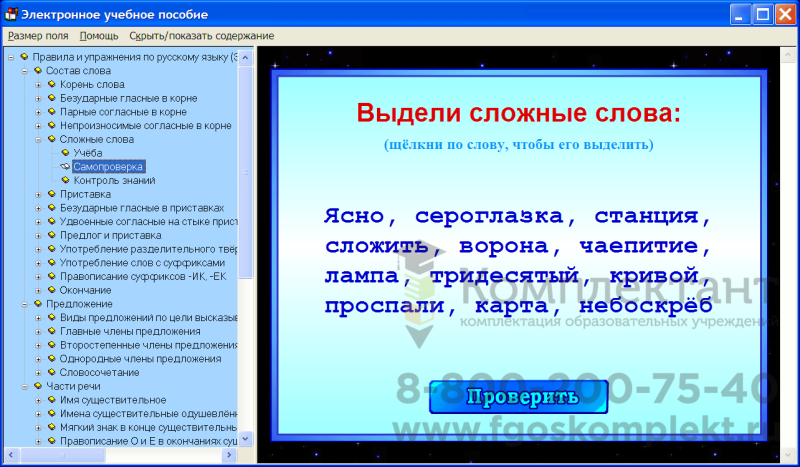Click the icon beside Правила и упражнения root
Viewport: 800px width, 467px height.
(24, 57)
